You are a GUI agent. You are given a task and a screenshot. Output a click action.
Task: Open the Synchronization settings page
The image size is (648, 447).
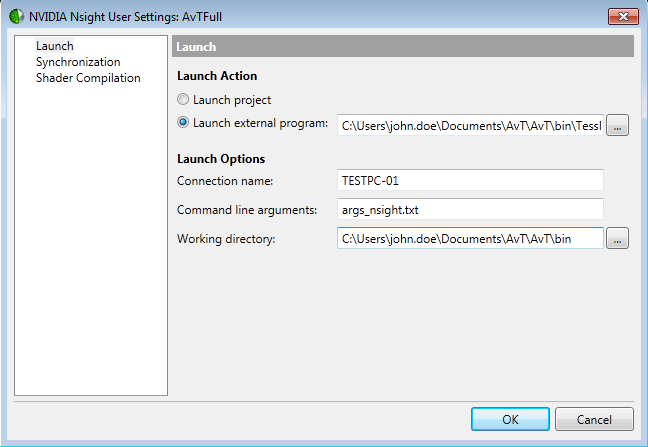coord(78,62)
